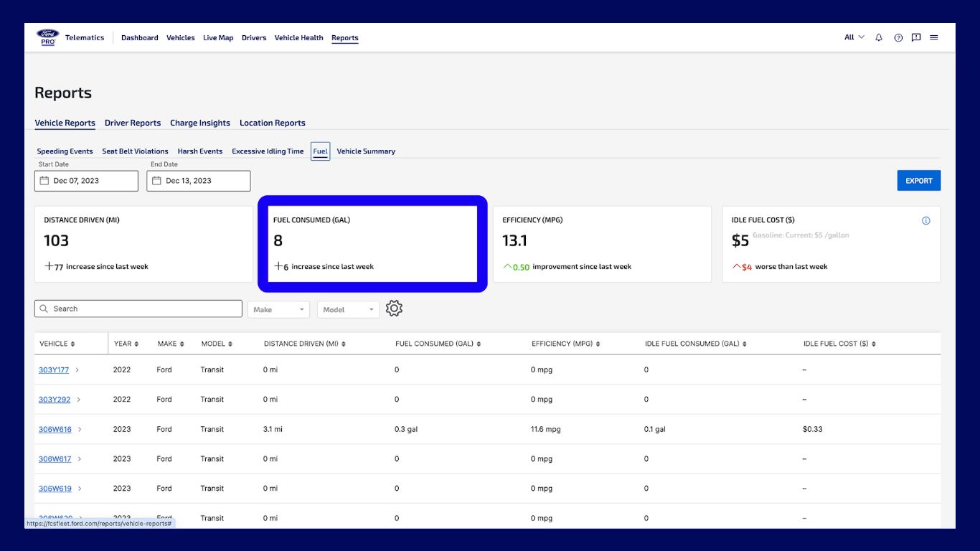Open the hamburger menu icon
The image size is (980, 551).
pos(934,38)
